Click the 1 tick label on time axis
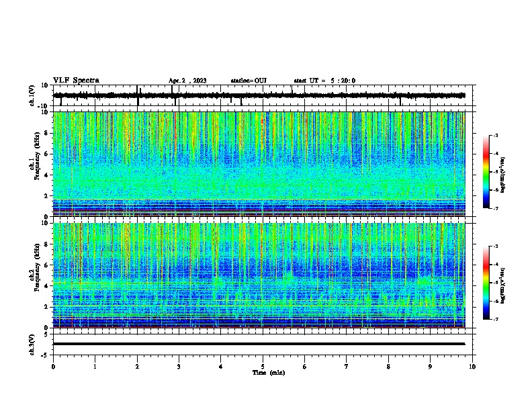Screen dimensions: 532x411 pos(95,367)
